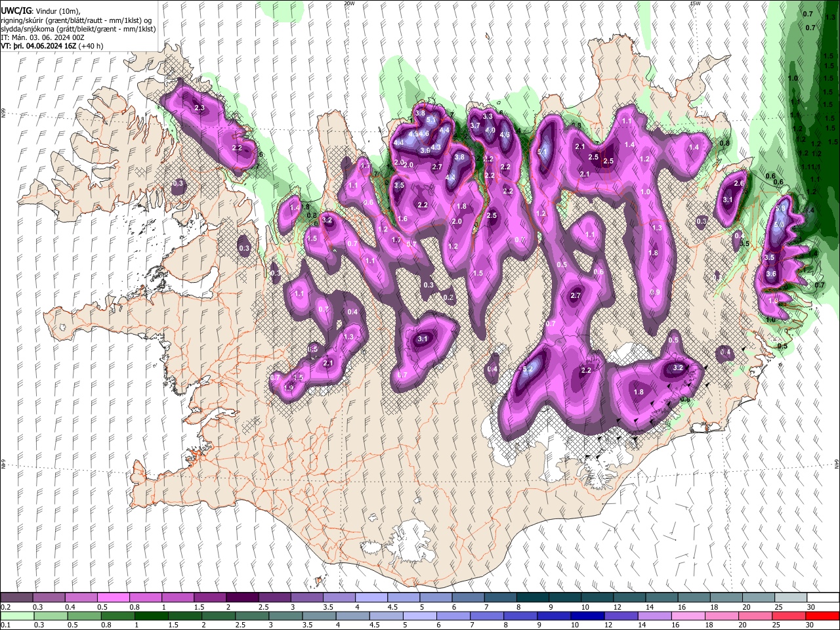Select the pale green 0.1 rain legend swatch

17,616
